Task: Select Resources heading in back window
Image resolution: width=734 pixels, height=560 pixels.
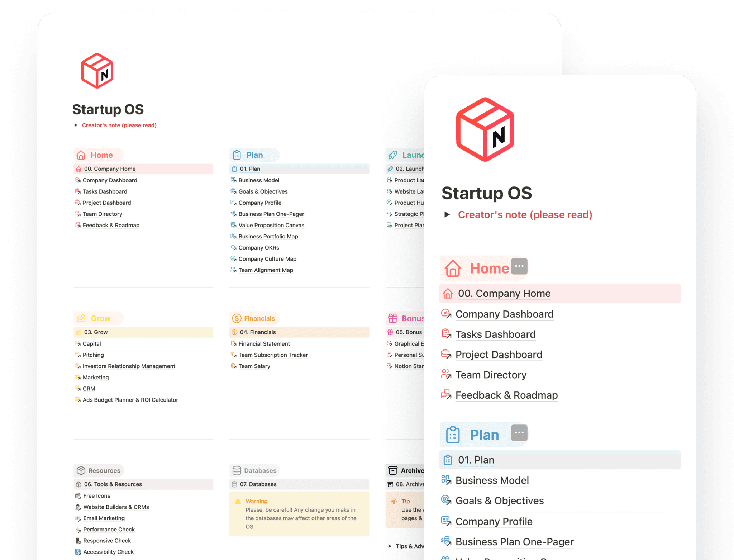Action: tap(104, 470)
